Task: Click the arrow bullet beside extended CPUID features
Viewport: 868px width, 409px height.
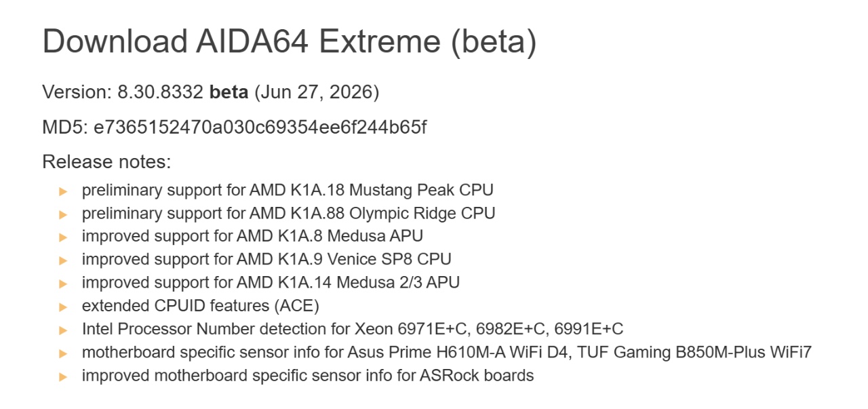Action: click(x=64, y=307)
